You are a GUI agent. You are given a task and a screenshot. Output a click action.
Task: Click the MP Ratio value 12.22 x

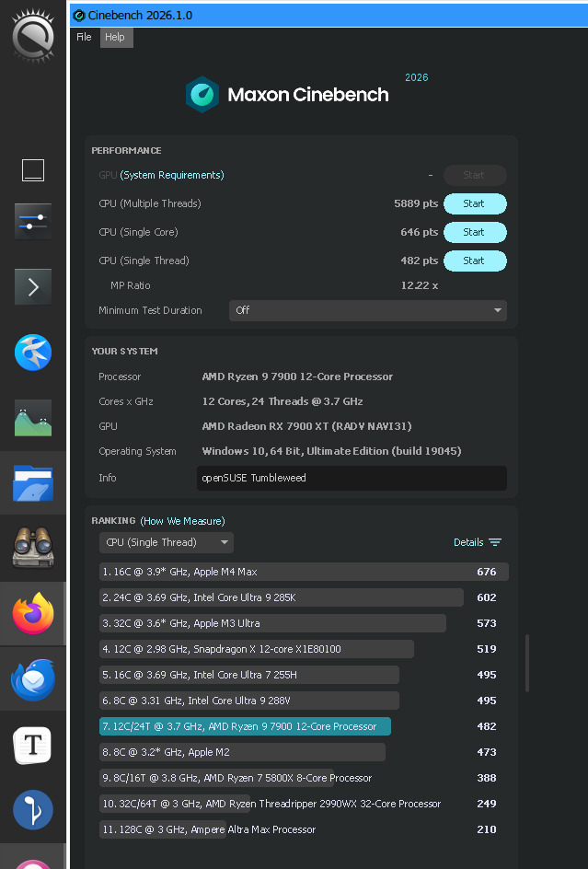(x=420, y=285)
